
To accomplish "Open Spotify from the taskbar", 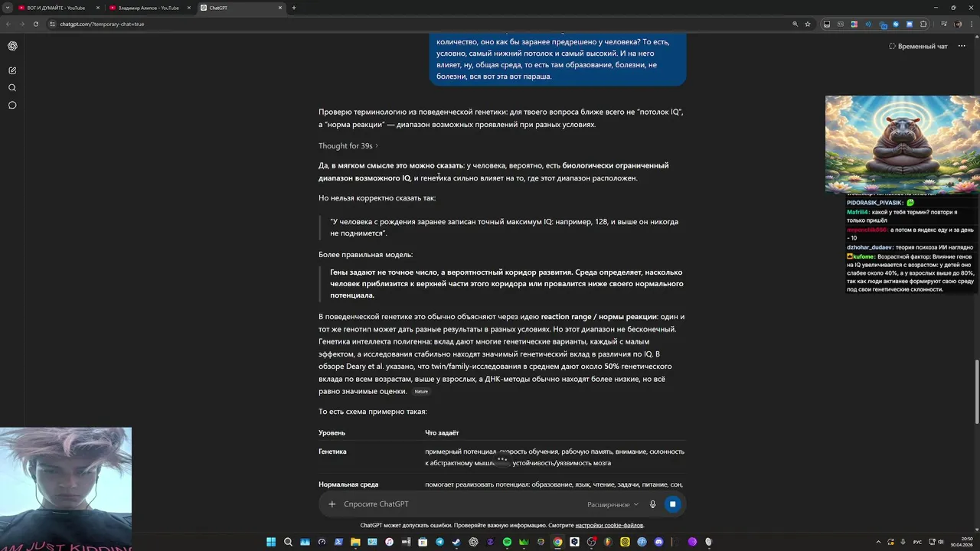I will click(x=507, y=542).
